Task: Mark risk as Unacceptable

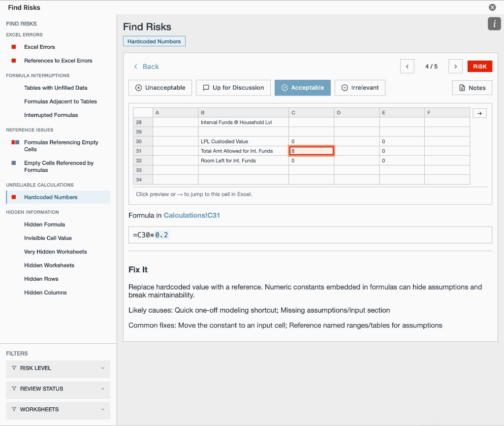Action: (160, 88)
